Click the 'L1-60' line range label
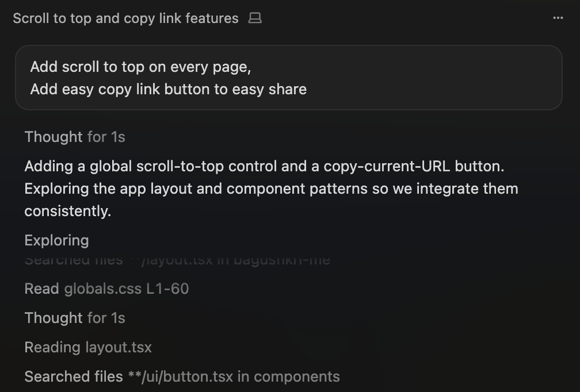This screenshot has height=392, width=580. (167, 289)
